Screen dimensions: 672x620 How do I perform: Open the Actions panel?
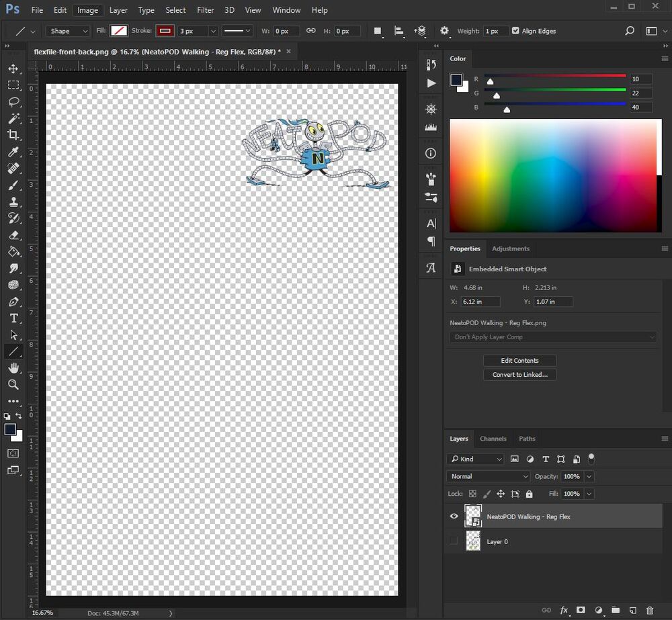(430, 83)
